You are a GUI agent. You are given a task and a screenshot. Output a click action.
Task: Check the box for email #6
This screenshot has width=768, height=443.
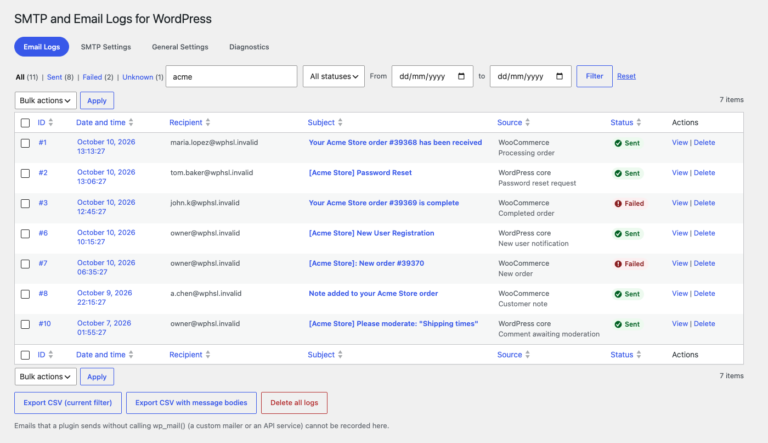click(x=25, y=234)
